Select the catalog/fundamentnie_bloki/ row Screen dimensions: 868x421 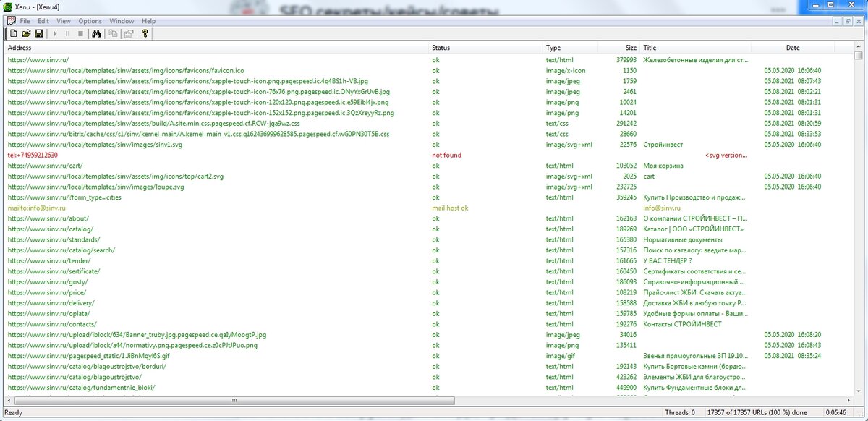(x=81, y=388)
